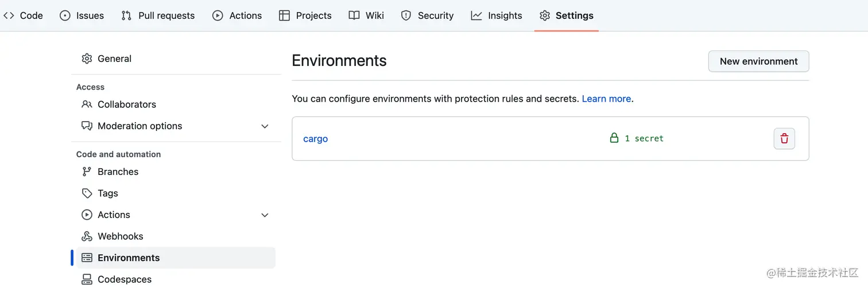Follow the Learn more link

(606, 99)
